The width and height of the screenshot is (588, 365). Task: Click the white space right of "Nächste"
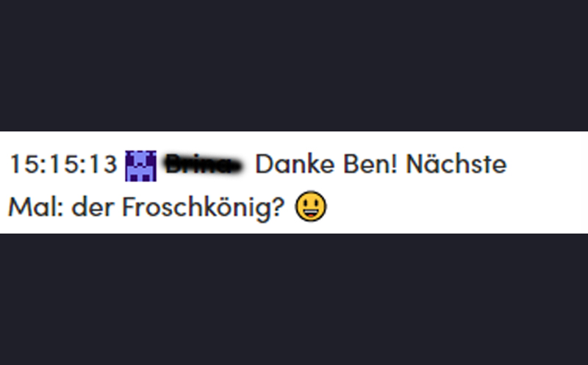[548, 164]
